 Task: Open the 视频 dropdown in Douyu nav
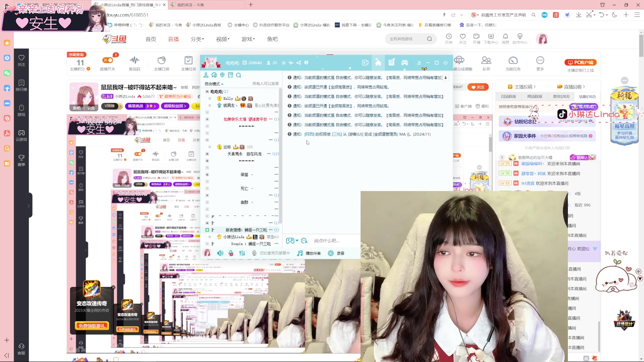click(x=223, y=39)
